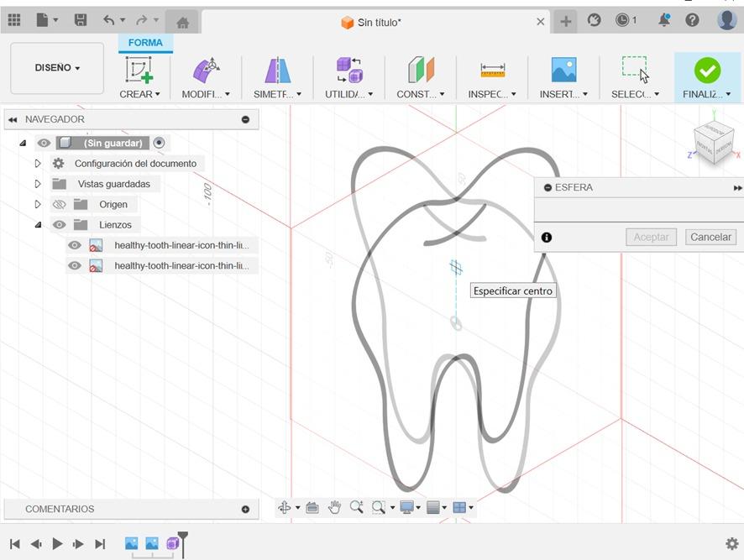This screenshot has height=560, width=744.
Task: Close the Sin título document tab
Action: 540,22
